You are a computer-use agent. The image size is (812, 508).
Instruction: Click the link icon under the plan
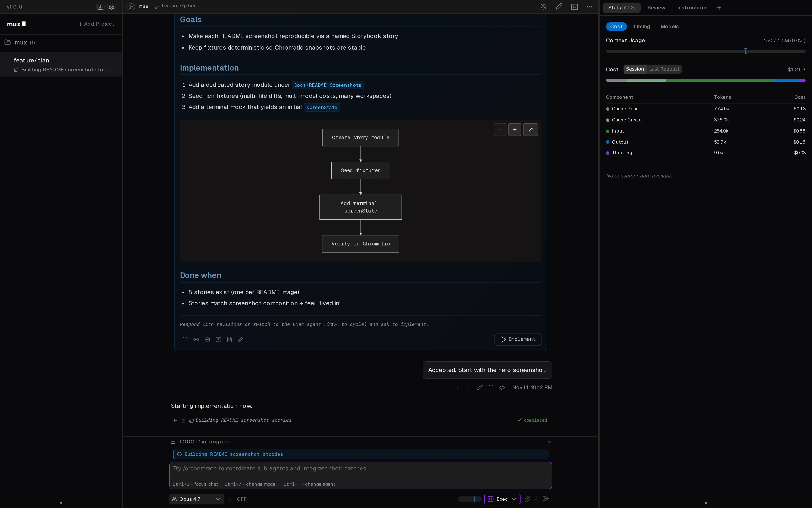click(196, 339)
